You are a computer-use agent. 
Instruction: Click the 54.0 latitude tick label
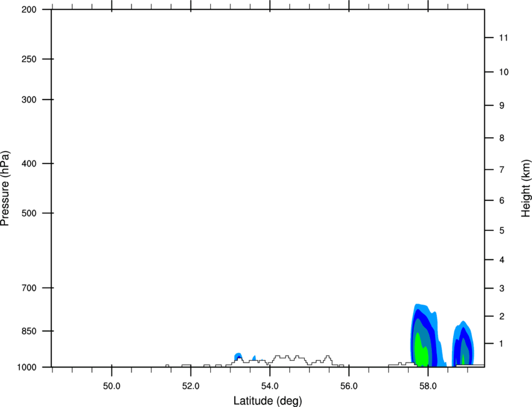[x=270, y=386]
